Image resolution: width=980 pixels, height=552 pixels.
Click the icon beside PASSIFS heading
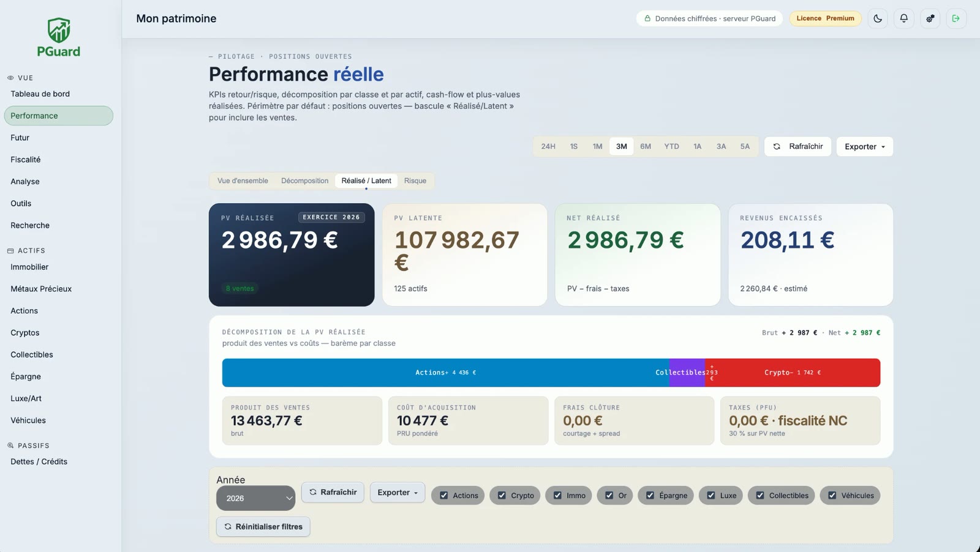point(10,446)
